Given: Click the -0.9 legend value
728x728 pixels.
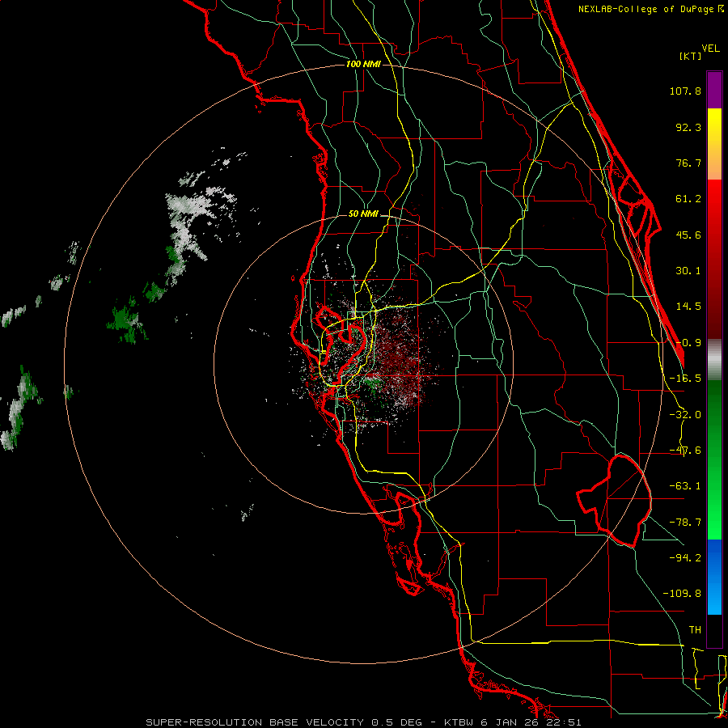Looking at the screenshot, I should [688, 343].
